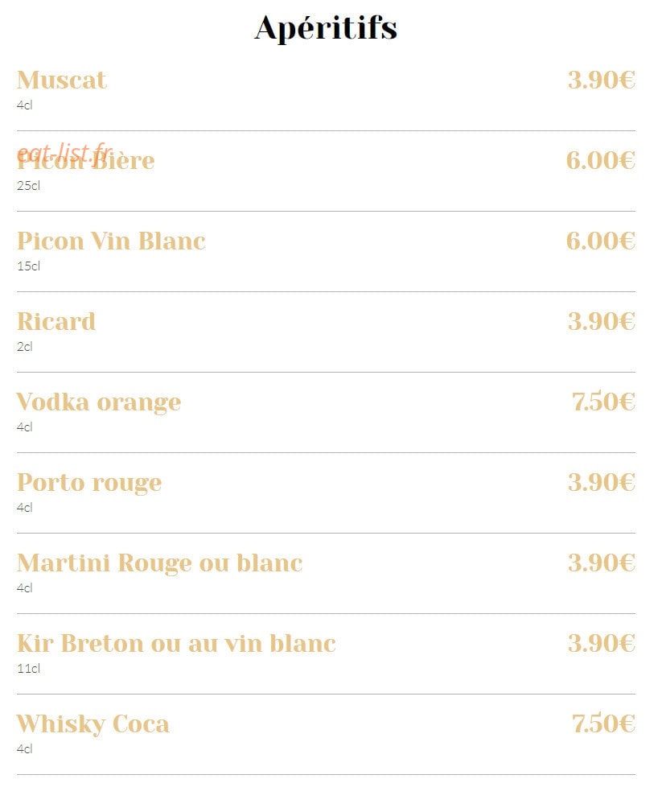Click the Ricard price 3.90€

tap(601, 322)
